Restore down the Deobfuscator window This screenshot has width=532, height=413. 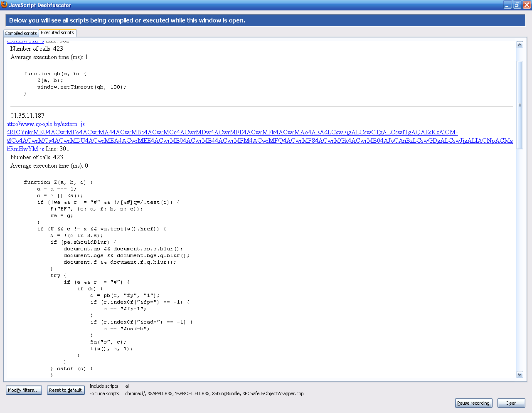tap(517, 5)
